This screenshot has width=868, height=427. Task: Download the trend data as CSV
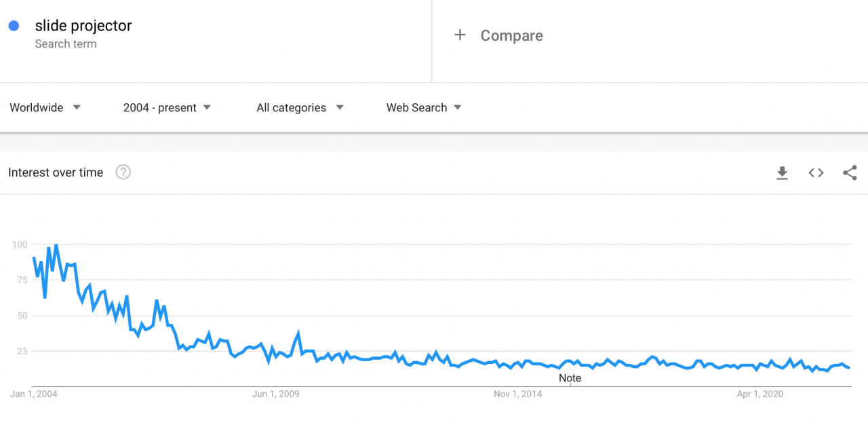[782, 173]
